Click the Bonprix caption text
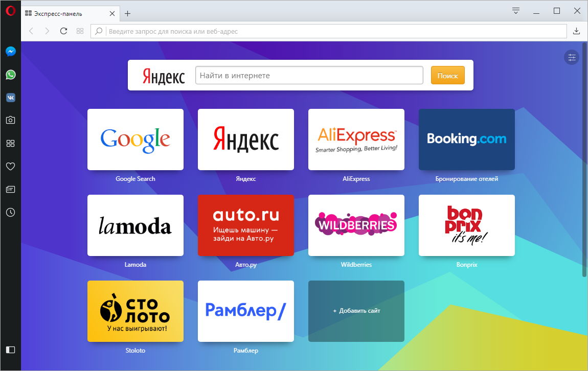The height and width of the screenshot is (371, 588). pyautogui.click(x=466, y=265)
